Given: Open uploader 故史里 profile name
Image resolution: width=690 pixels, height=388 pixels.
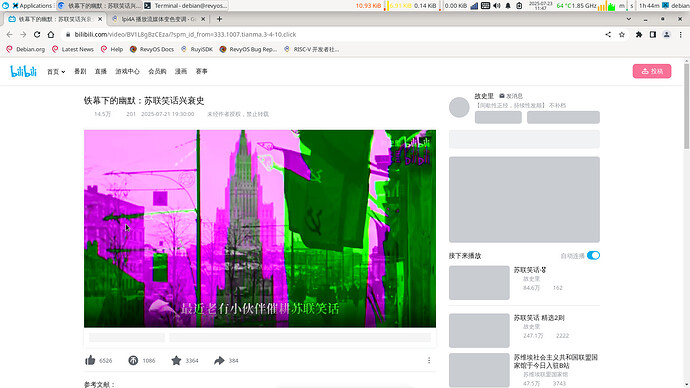Looking at the screenshot, I should click(x=484, y=96).
